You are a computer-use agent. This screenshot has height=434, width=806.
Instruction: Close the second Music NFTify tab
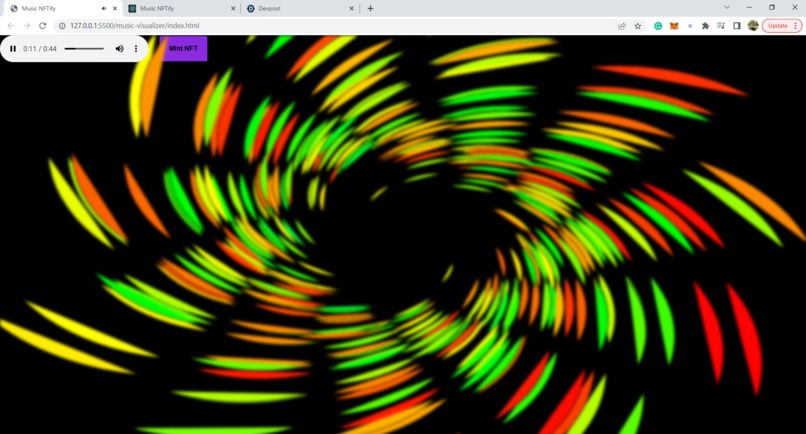[233, 8]
